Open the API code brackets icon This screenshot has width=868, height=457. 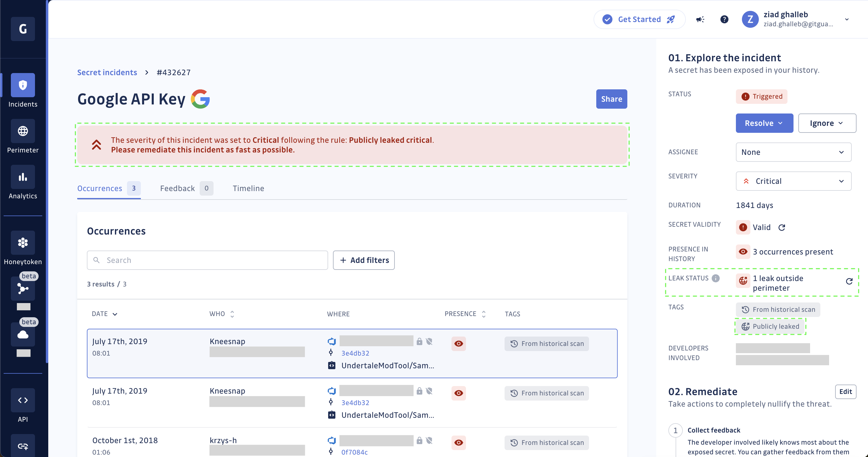pyautogui.click(x=23, y=400)
